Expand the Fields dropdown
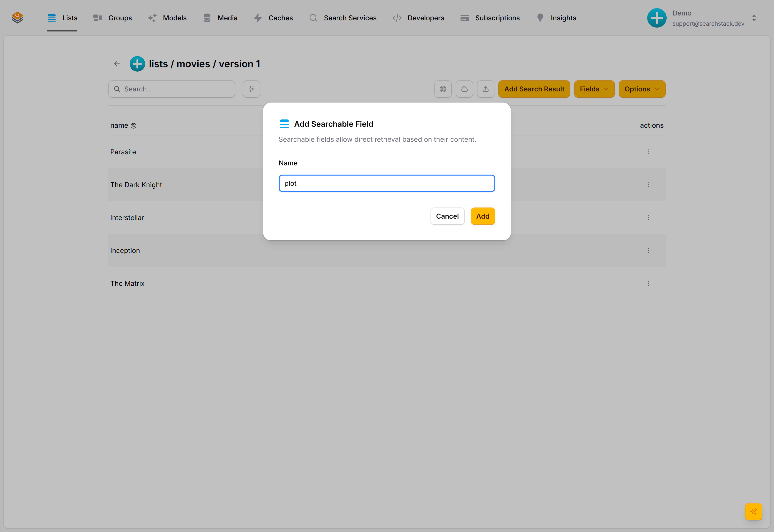The image size is (774, 532). point(594,89)
